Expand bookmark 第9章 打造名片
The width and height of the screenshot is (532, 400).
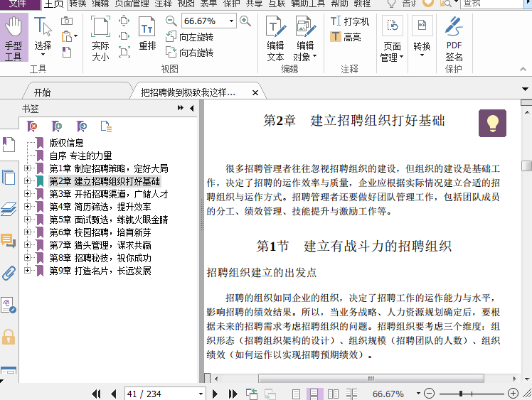(x=27, y=270)
